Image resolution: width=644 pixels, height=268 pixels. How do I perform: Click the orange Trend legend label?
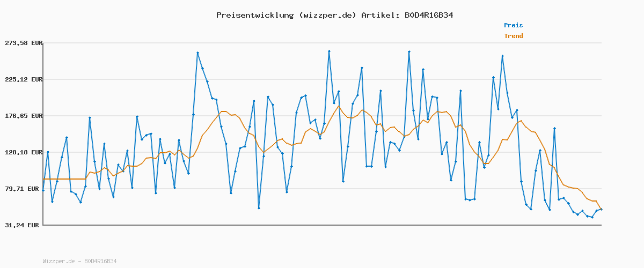[513, 36]
